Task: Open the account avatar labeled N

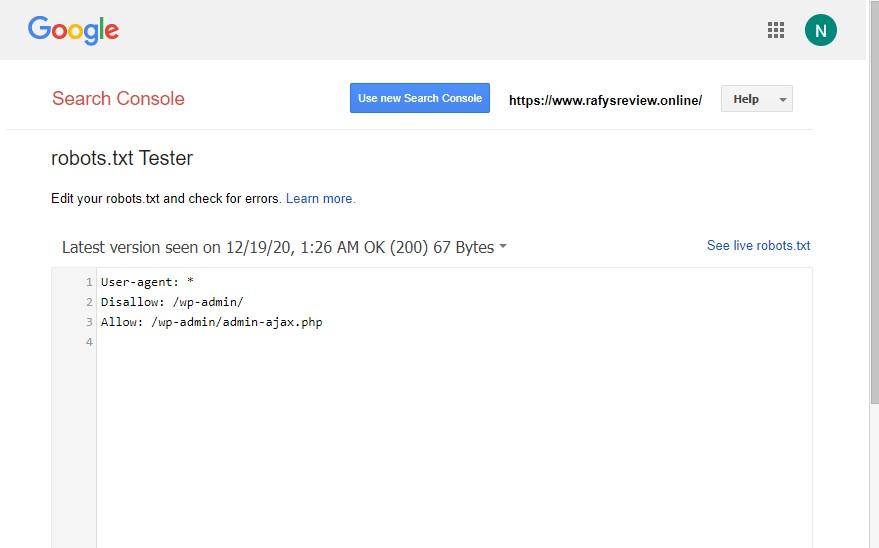Action: (821, 30)
